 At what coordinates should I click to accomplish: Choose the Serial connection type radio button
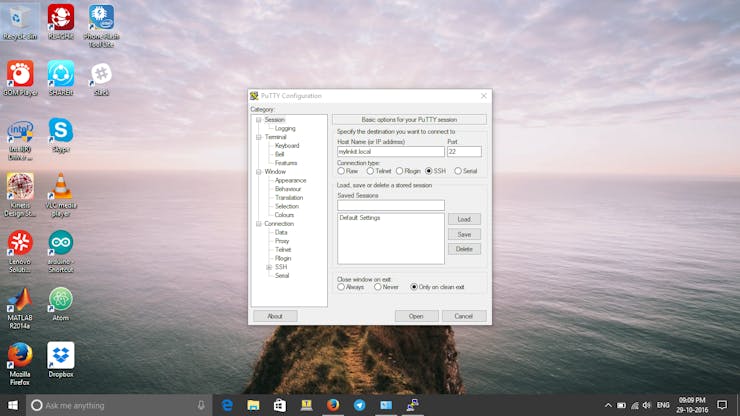(x=458, y=171)
